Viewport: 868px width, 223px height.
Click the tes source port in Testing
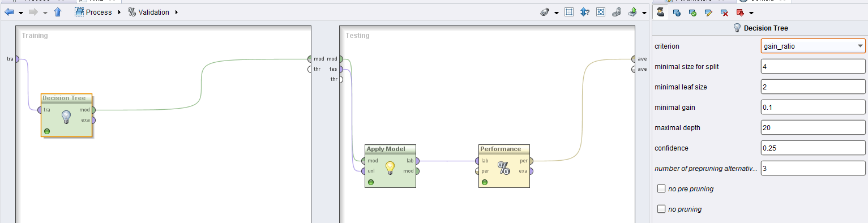pos(341,69)
